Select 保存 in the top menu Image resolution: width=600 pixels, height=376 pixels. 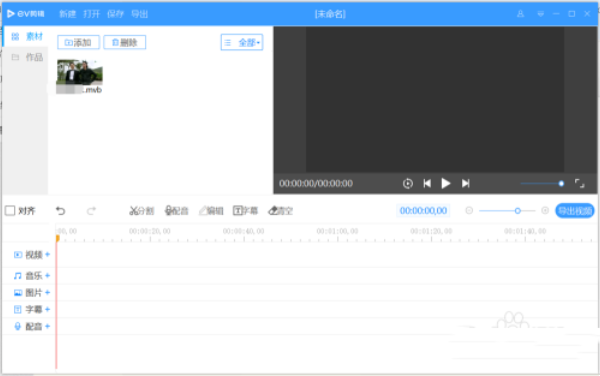115,14
